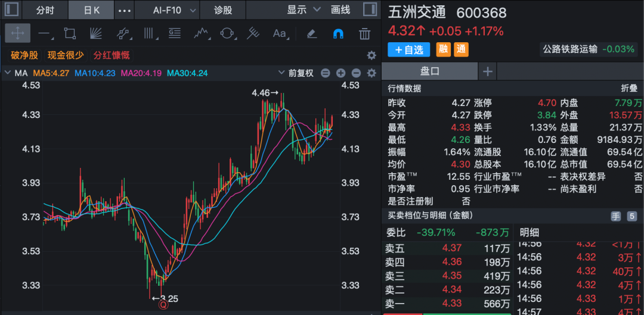This screenshot has height=315, width=644.
Task: Click the 明细 trade details header
Action: tap(530, 233)
